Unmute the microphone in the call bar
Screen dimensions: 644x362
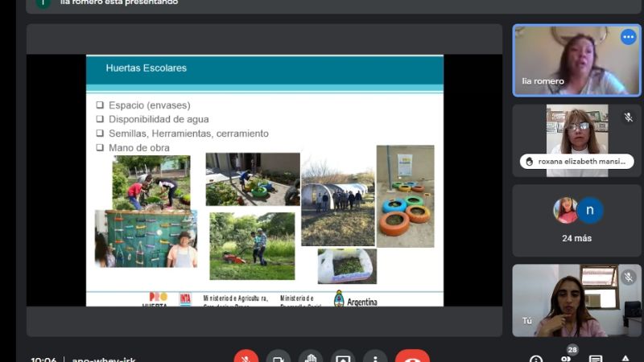pyautogui.click(x=246, y=358)
